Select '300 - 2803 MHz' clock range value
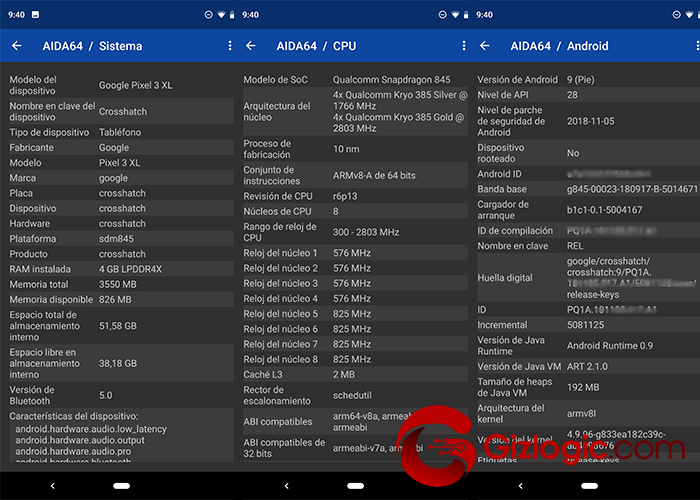 click(366, 232)
